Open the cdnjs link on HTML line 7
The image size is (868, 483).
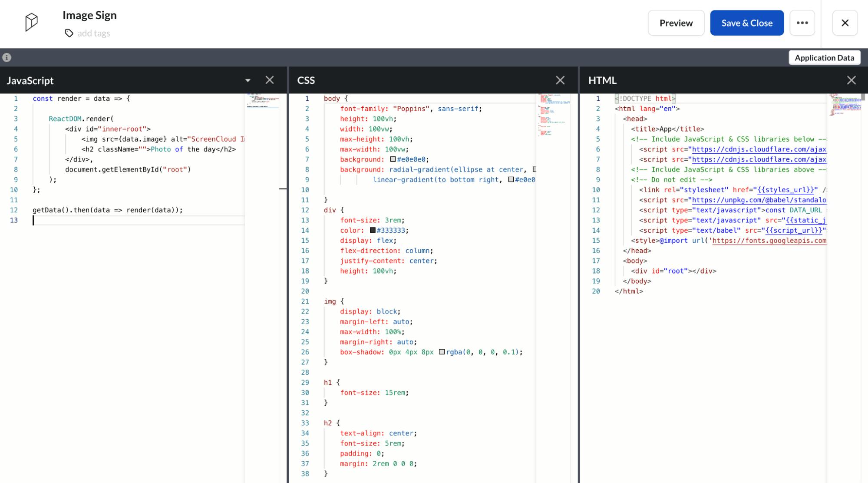coord(759,159)
